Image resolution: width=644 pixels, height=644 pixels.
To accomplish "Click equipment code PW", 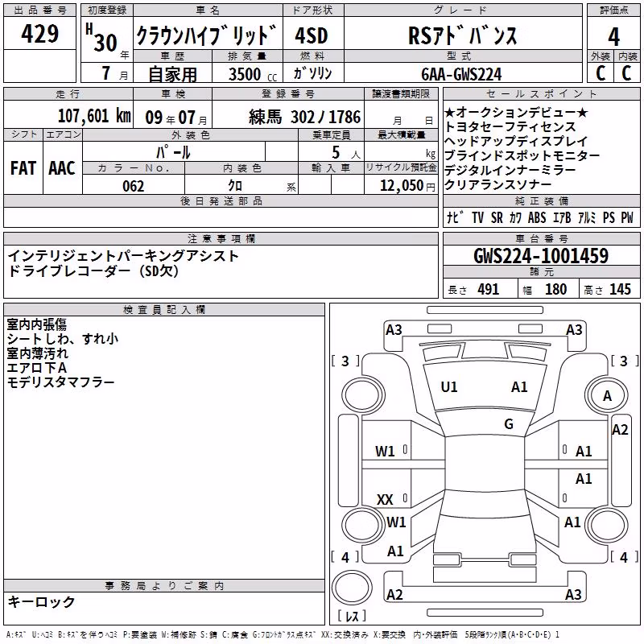I will point(627,217).
